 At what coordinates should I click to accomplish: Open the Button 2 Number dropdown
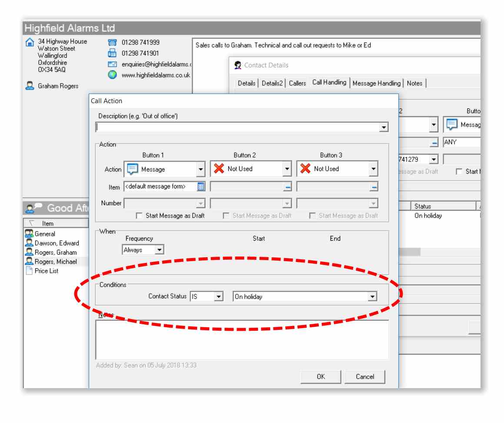[x=287, y=203]
